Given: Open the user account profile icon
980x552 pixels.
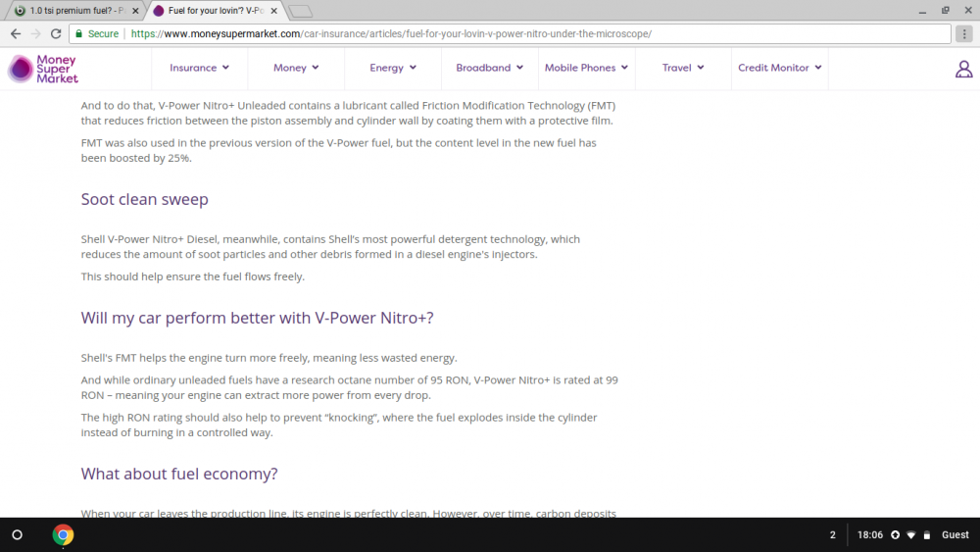Looking at the screenshot, I should tap(963, 69).
